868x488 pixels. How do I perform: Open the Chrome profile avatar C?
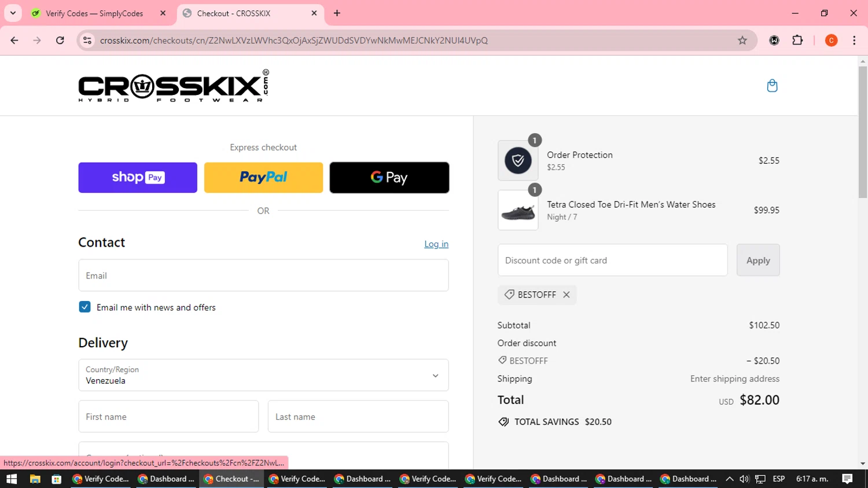click(831, 41)
